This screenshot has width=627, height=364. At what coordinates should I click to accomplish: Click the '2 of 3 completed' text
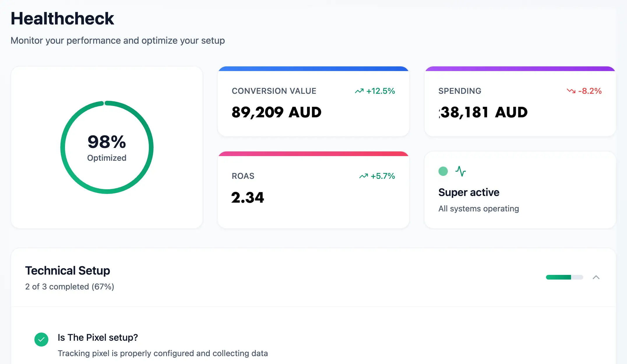[69, 287]
